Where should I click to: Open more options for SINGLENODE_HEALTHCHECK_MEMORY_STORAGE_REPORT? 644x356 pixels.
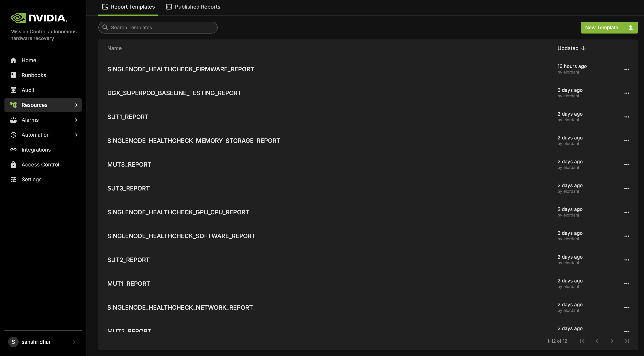click(627, 141)
